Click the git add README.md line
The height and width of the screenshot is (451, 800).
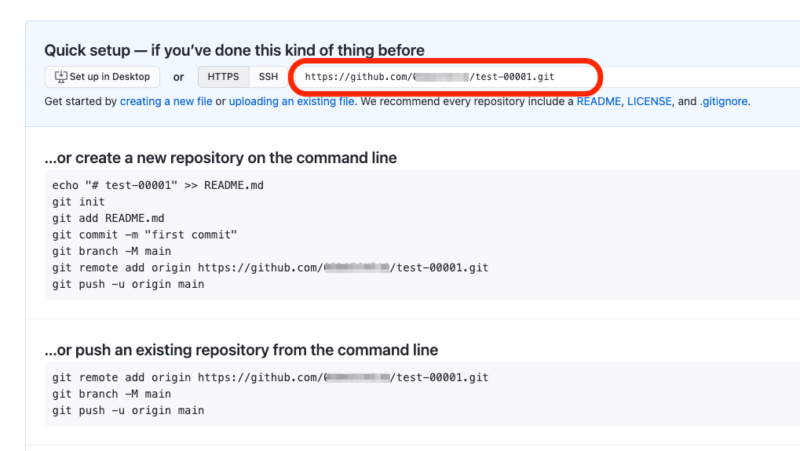[x=108, y=218]
